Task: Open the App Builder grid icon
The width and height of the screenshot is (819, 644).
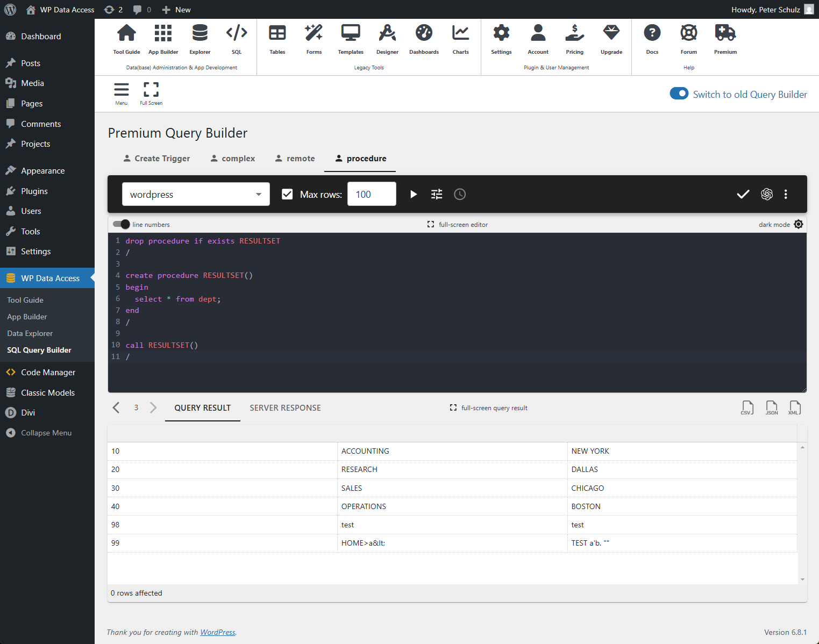Action: 163,33
